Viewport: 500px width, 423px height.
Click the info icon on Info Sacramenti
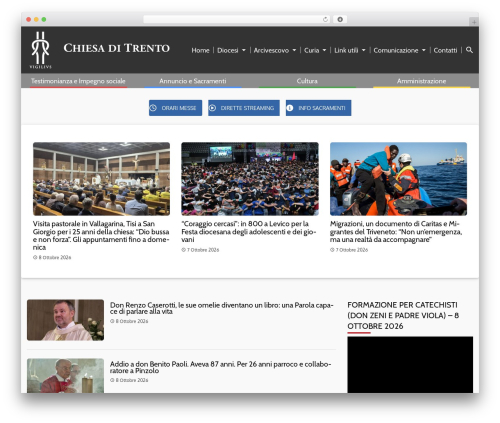[x=290, y=108]
